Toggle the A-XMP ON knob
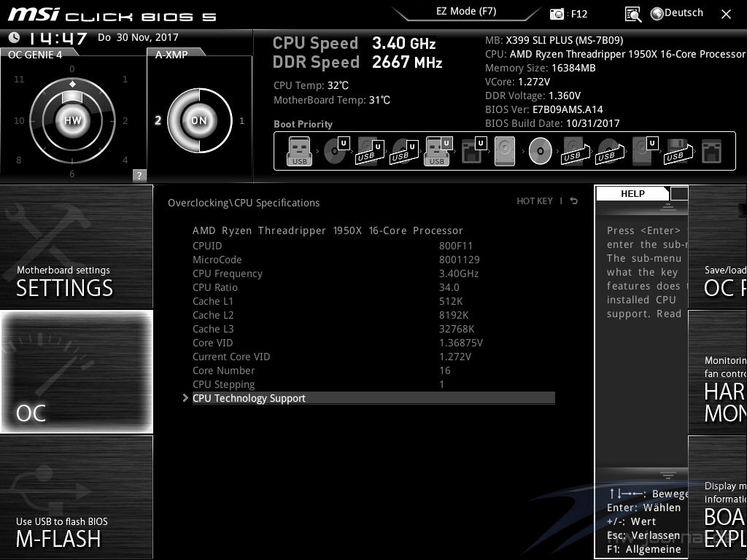The height and width of the screenshot is (560, 747). (x=199, y=120)
